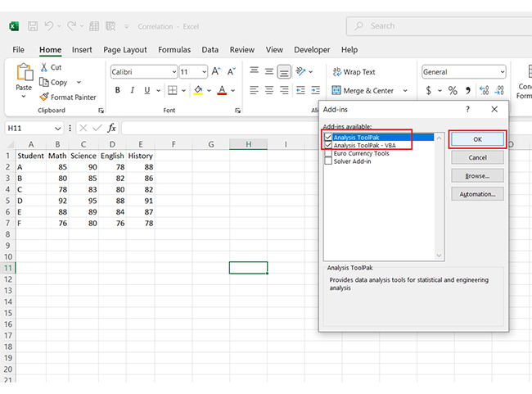Switch to the Data tab
The width and height of the screenshot is (532, 394).
coord(210,50)
